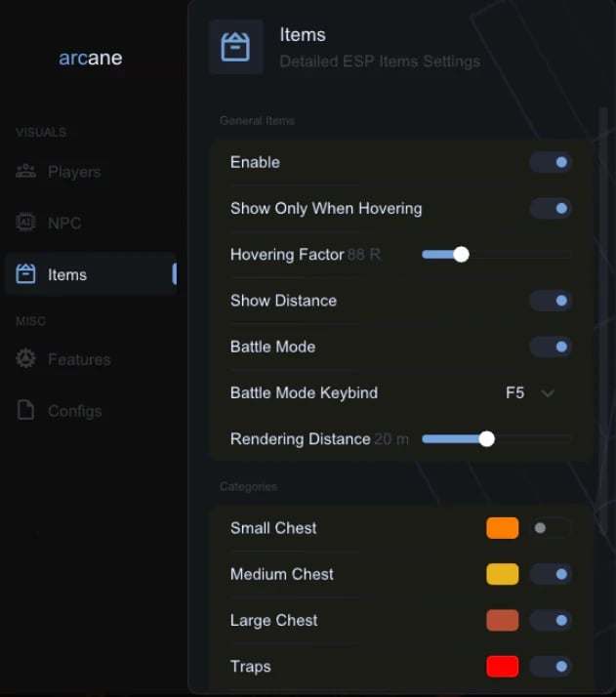Turn on the Small Chest toggle
The width and height of the screenshot is (616, 697).
(551, 528)
